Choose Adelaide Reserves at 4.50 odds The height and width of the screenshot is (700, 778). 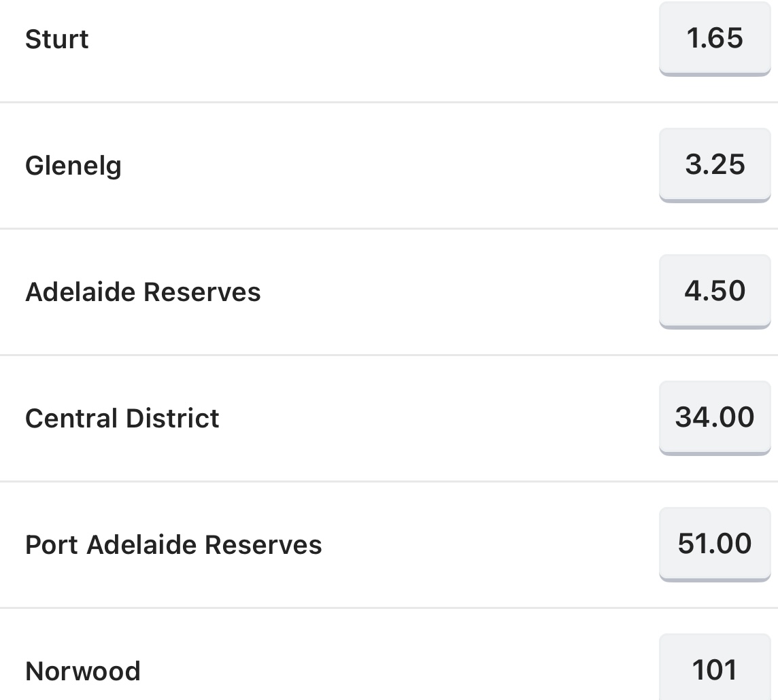(715, 291)
